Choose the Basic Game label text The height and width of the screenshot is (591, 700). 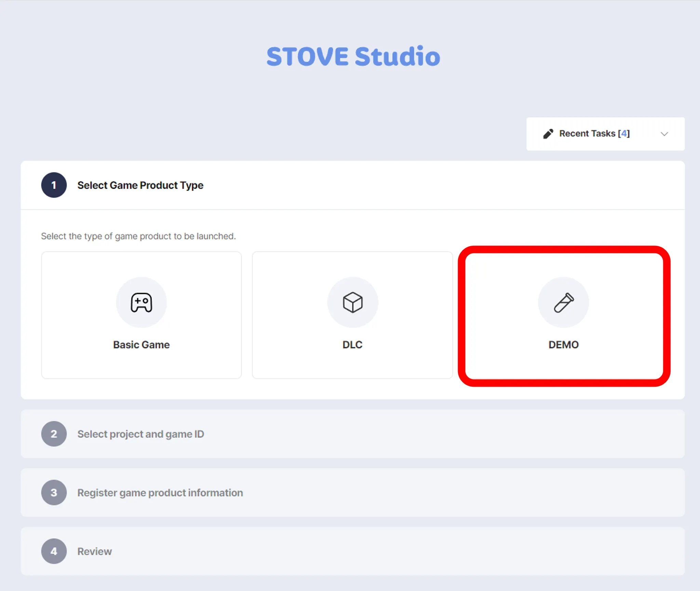141,345
